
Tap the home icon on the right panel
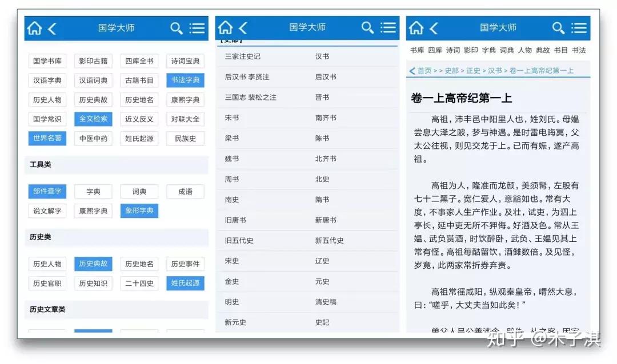416,27
